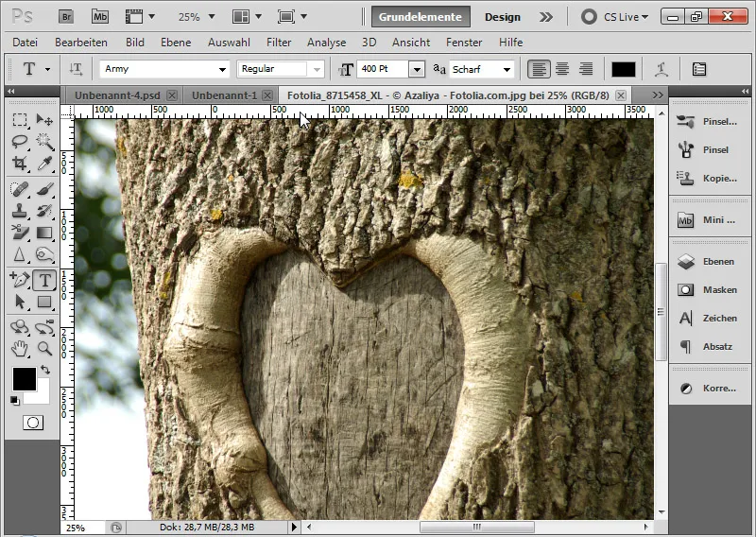This screenshot has height=537, width=756.
Task: Select the Spot Healing Brush tool
Action: point(20,189)
